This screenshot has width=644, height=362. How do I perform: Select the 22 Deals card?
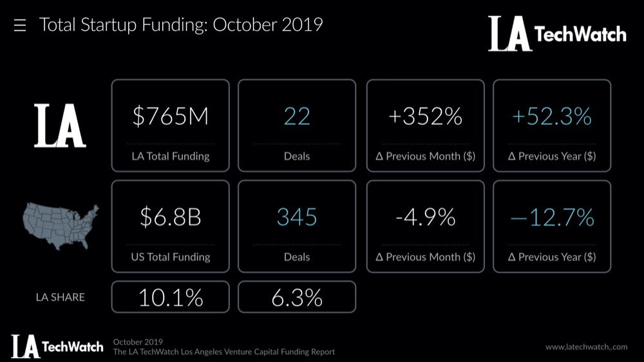[x=297, y=126]
